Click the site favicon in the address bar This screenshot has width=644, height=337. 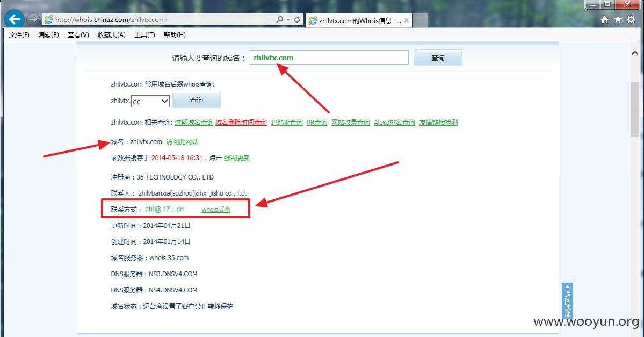[x=48, y=19]
